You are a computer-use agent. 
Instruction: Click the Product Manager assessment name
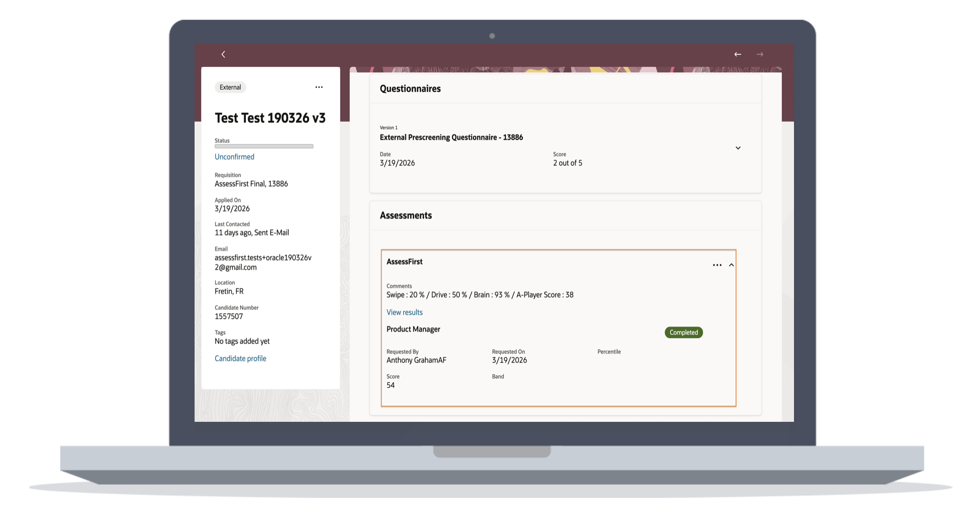tap(413, 329)
